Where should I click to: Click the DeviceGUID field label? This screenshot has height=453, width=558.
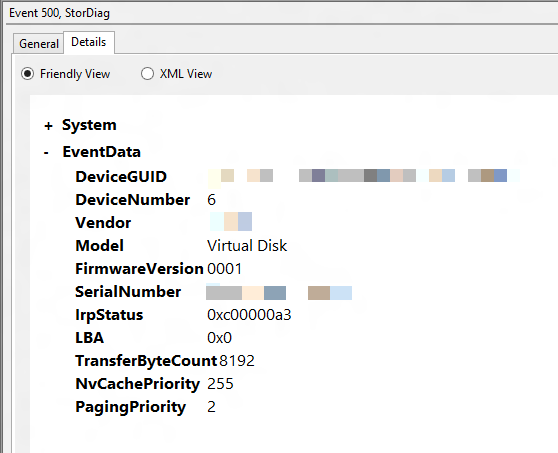[121, 177]
